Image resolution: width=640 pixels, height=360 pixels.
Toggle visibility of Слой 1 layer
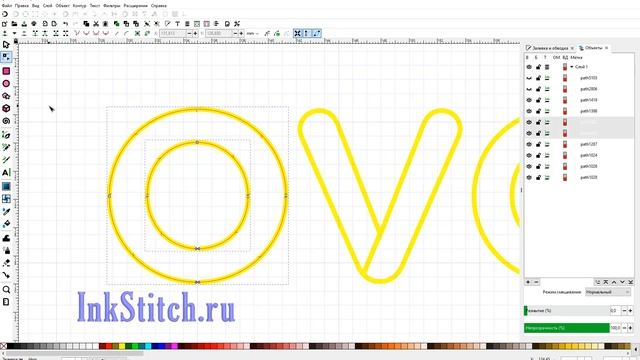529,67
